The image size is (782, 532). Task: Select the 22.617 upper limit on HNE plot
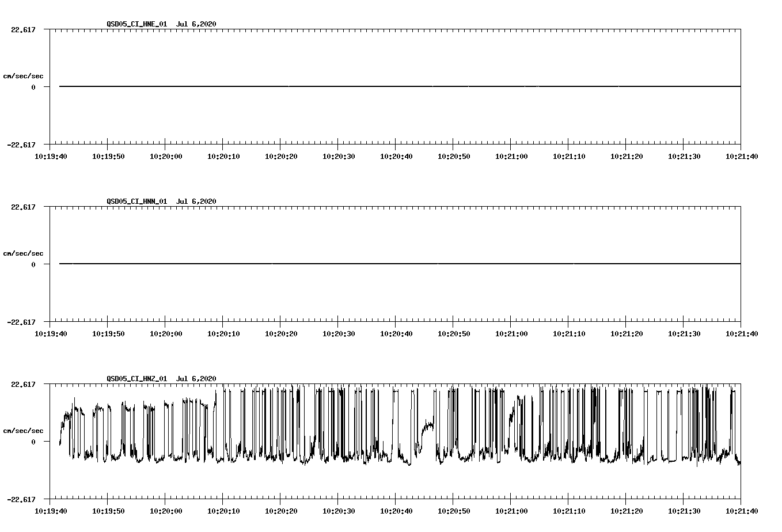click(x=23, y=29)
